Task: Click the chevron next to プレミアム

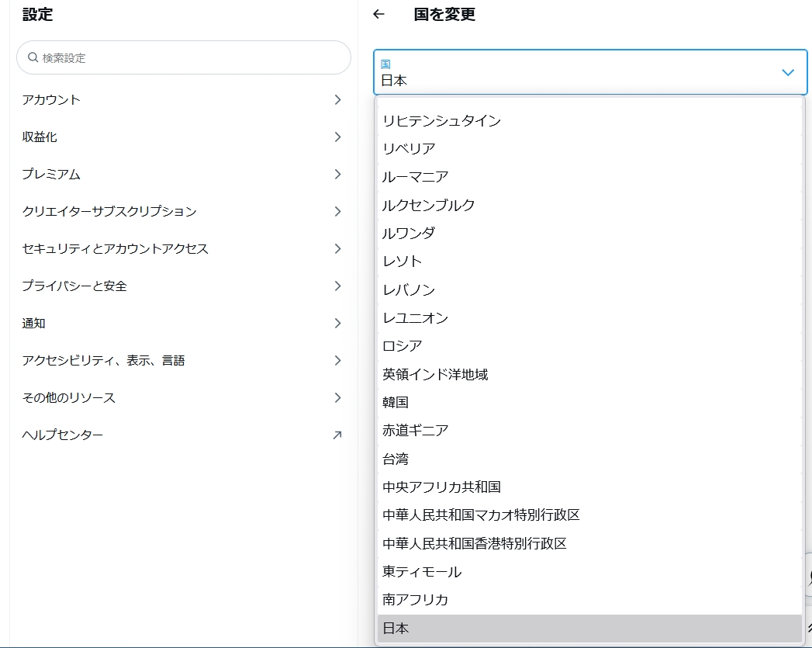Action: point(337,175)
